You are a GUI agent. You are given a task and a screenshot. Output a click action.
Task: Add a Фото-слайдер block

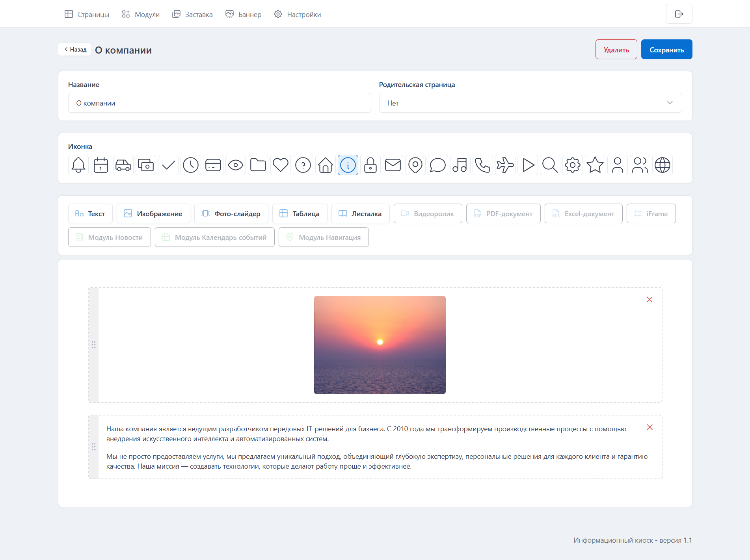[231, 213]
